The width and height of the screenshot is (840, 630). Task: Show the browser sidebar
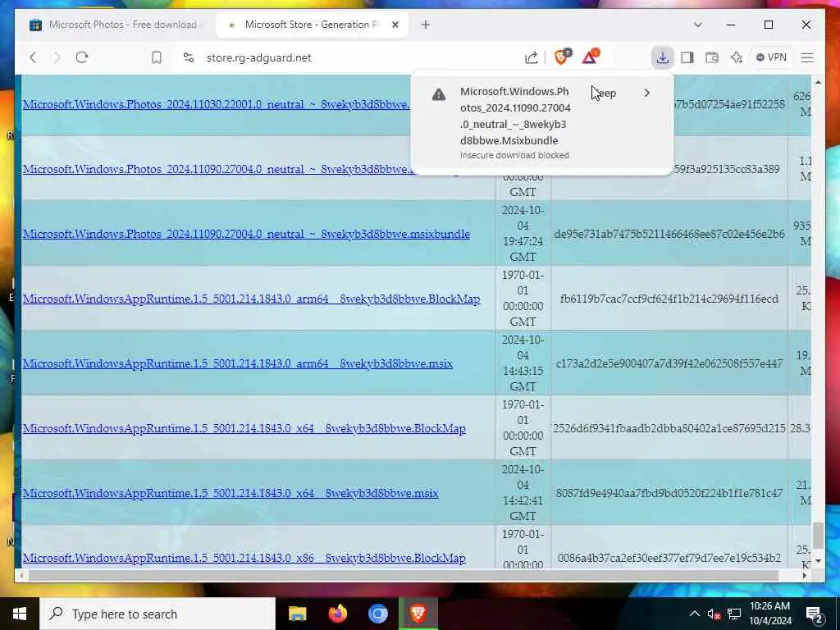click(687, 57)
